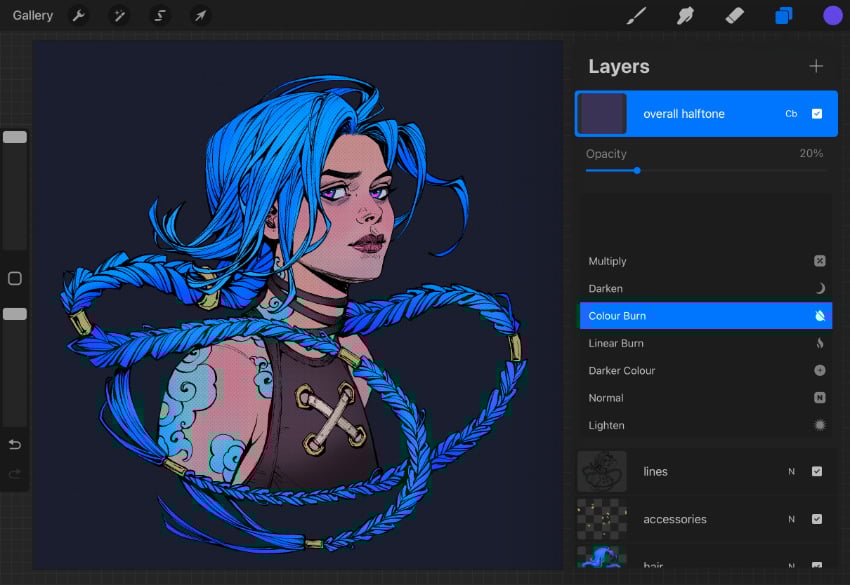Choose Normal blend mode
Image resolution: width=850 pixels, height=585 pixels.
(705, 398)
